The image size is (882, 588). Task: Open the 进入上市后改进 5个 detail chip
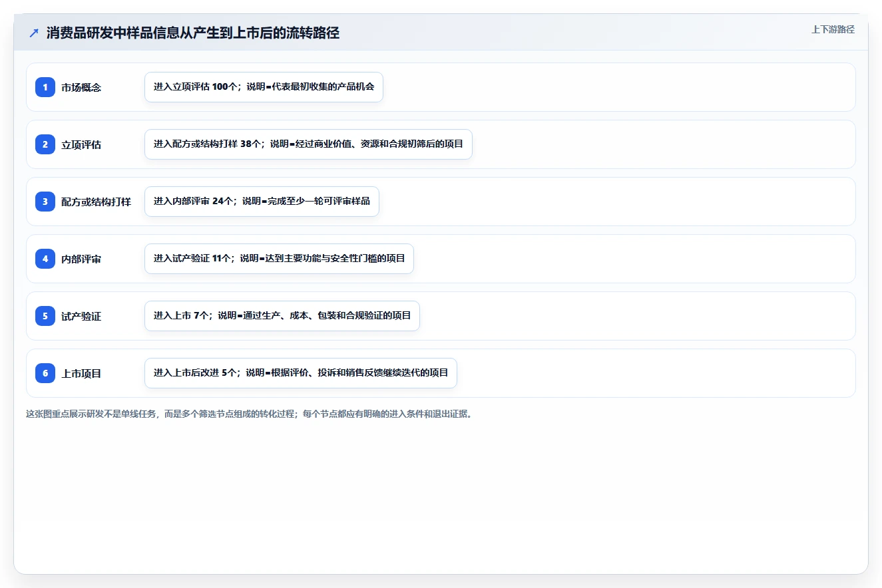pos(301,373)
